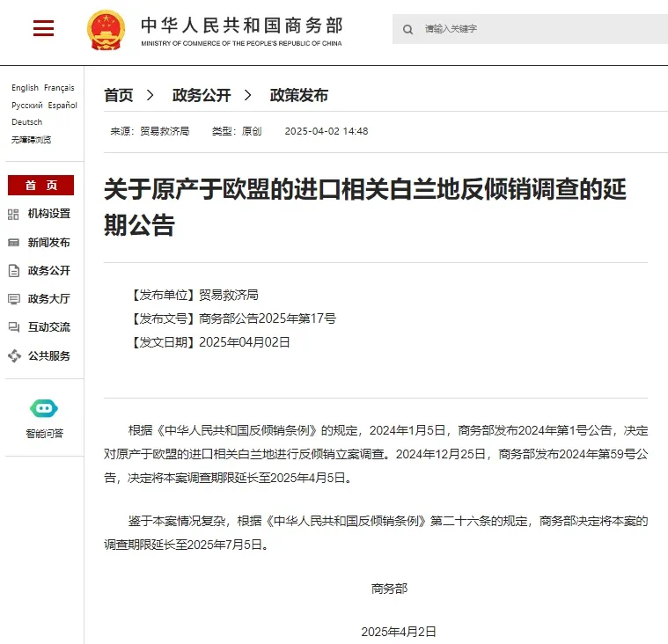The height and width of the screenshot is (644, 668).
Task: Click the national emblem logo
Action: 106,30
